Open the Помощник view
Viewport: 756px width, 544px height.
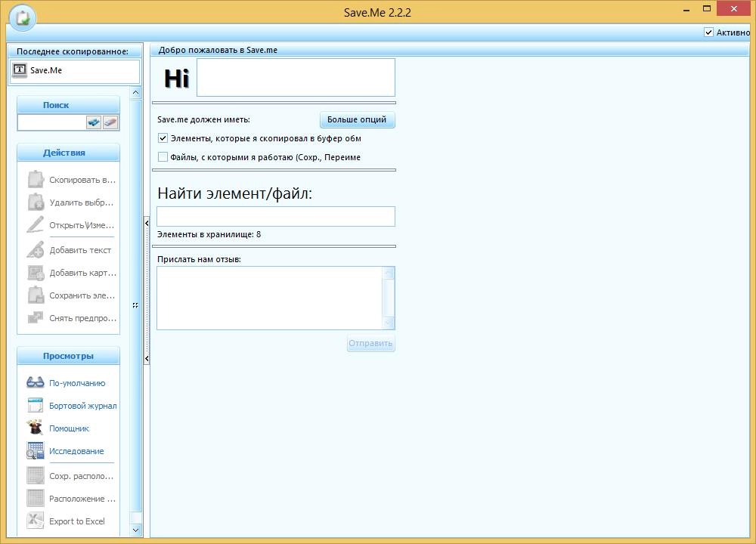click(x=69, y=428)
